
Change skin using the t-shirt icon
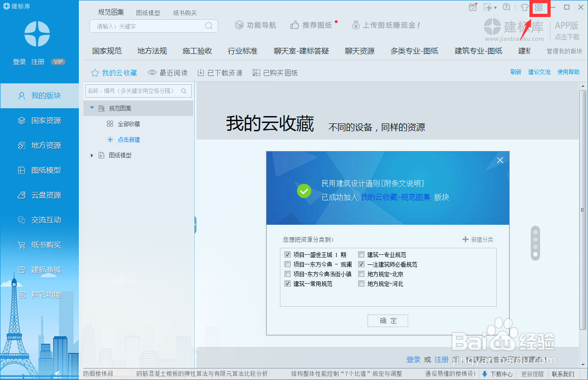coord(524,7)
